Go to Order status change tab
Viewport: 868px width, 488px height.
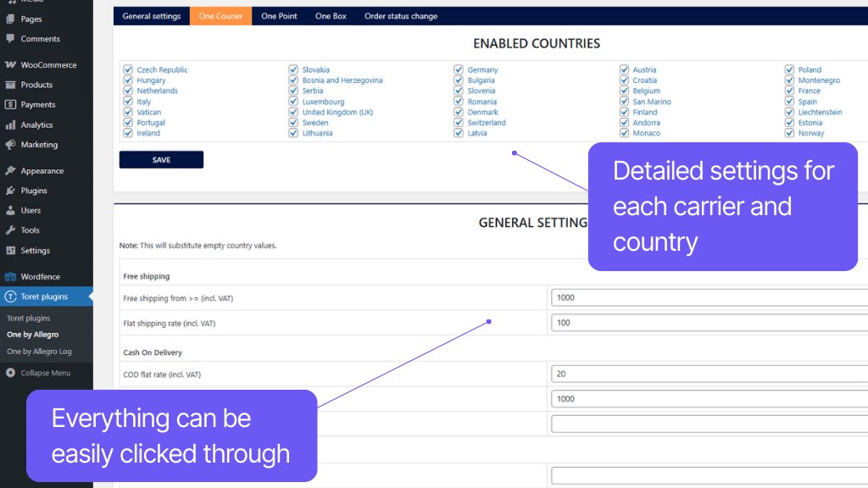[x=401, y=16]
